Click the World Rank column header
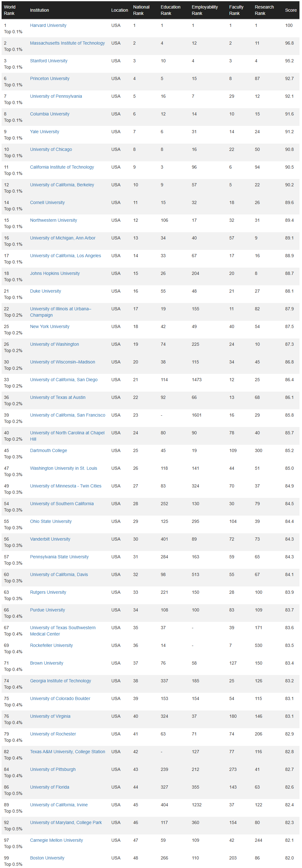Viewport: 302px width, 868px height. tap(10, 10)
